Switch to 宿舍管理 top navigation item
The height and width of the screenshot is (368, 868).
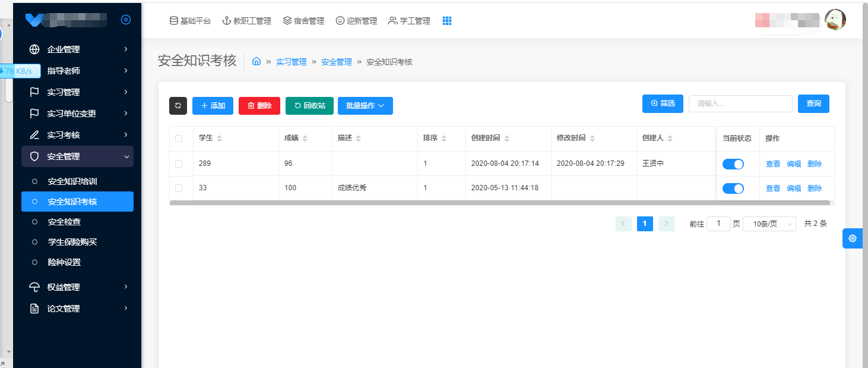click(x=303, y=21)
